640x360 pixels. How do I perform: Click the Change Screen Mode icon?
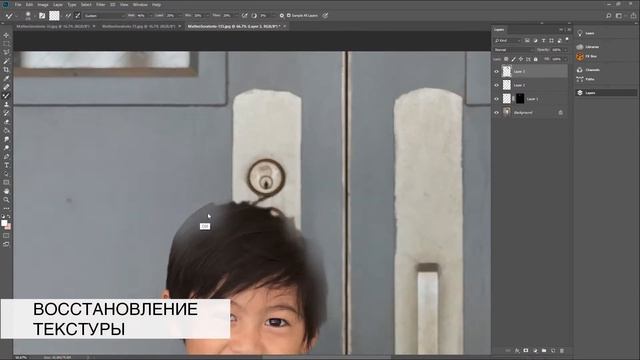pos(6,244)
